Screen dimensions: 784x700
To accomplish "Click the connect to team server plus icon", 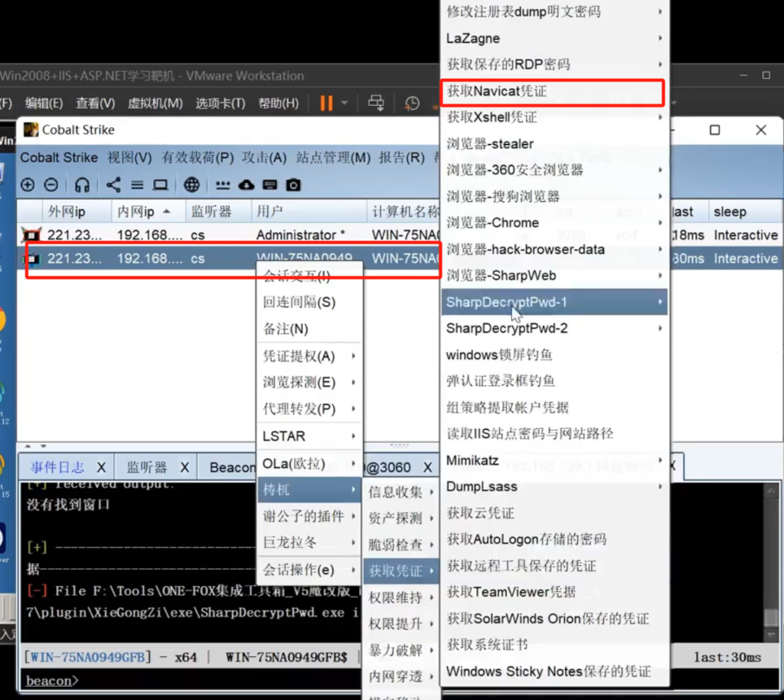I will coord(28,185).
